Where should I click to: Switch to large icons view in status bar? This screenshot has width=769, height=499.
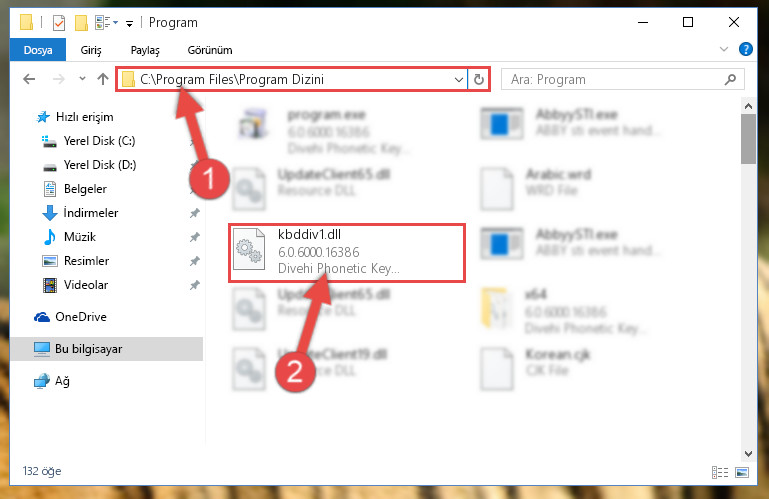pos(742,472)
